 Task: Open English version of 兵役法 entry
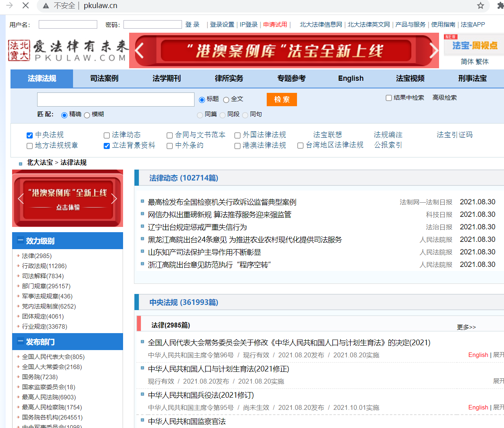coord(478,407)
